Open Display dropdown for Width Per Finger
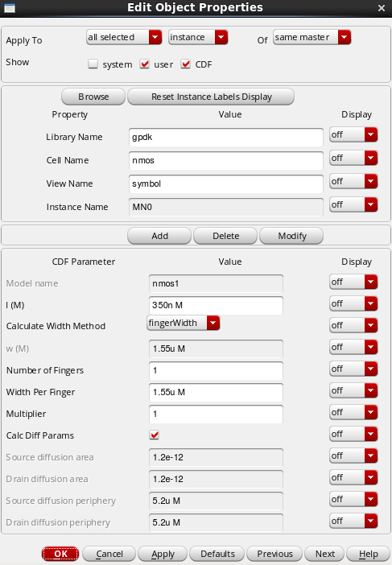This screenshot has width=392, height=565. [353, 390]
